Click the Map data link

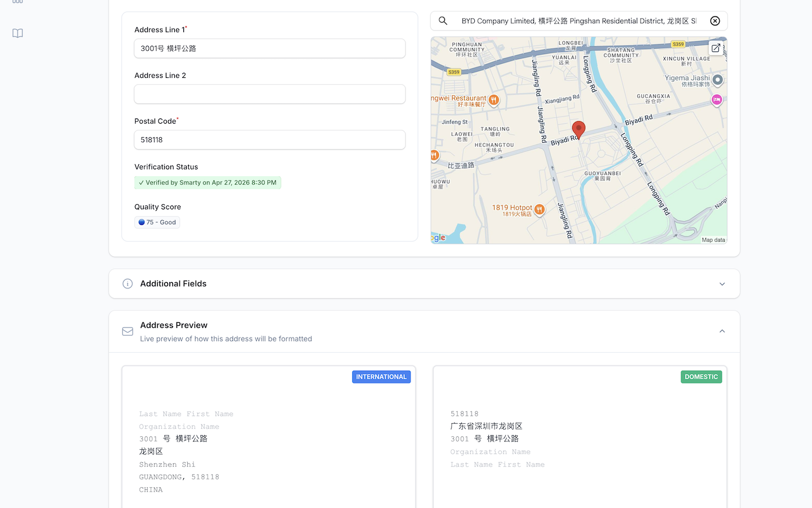(x=713, y=240)
